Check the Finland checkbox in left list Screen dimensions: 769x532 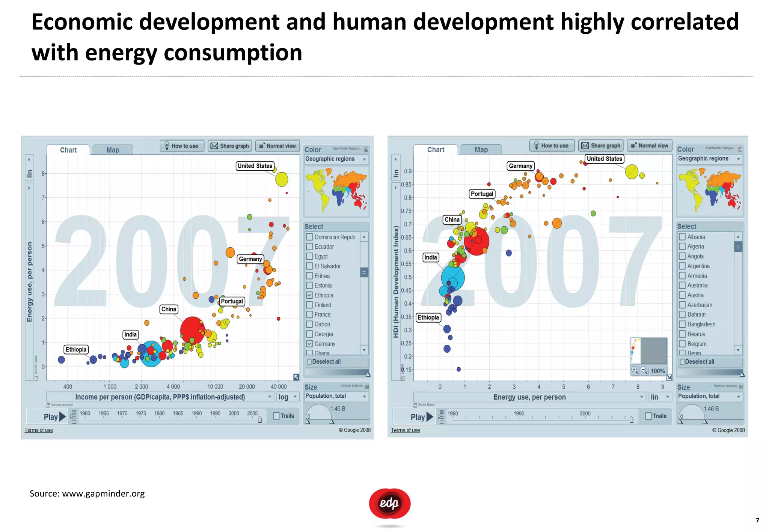point(309,305)
